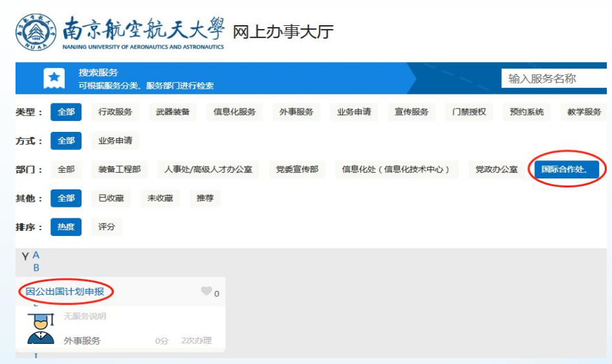
Task: Select 行政服务 type filter
Action: (115, 112)
